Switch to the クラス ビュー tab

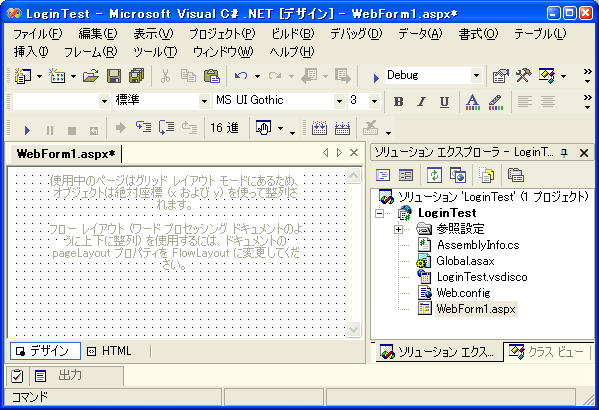547,352
